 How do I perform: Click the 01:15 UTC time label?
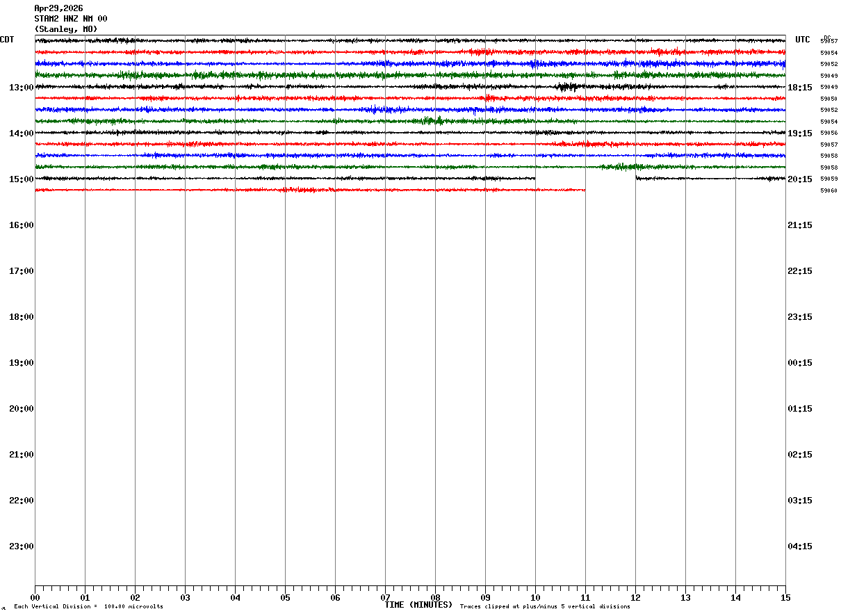[x=800, y=409]
